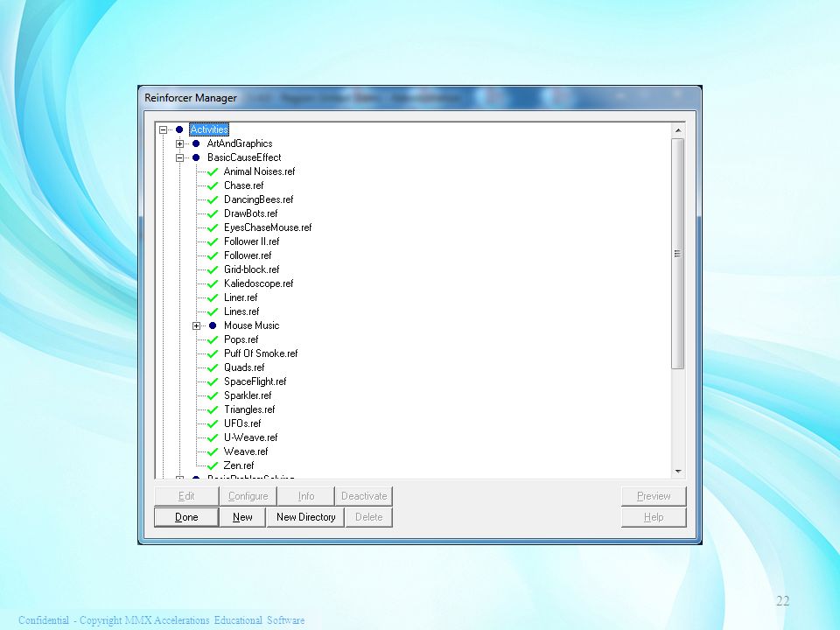Screen dimensions: 840x630
Task: Click the tree list scrollbar thumb
Action: point(677,254)
